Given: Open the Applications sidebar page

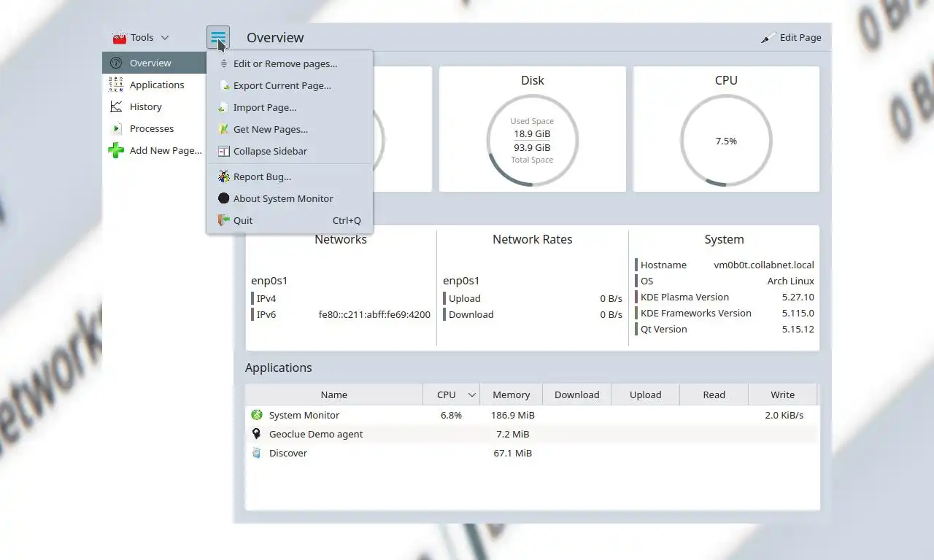Looking at the screenshot, I should click(154, 85).
